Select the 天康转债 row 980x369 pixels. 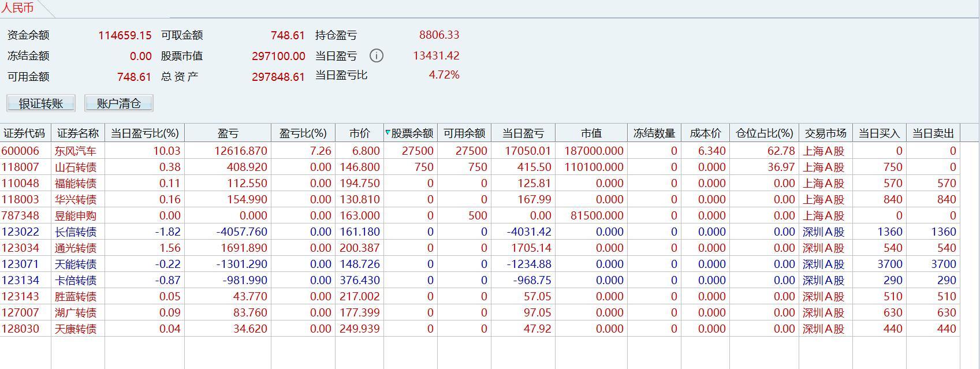(x=480, y=329)
